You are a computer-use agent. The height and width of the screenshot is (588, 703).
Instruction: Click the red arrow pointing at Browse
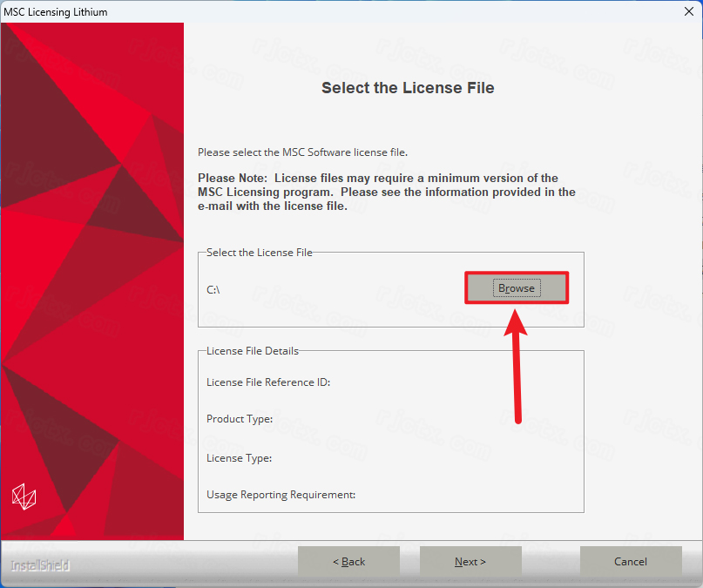click(517, 366)
